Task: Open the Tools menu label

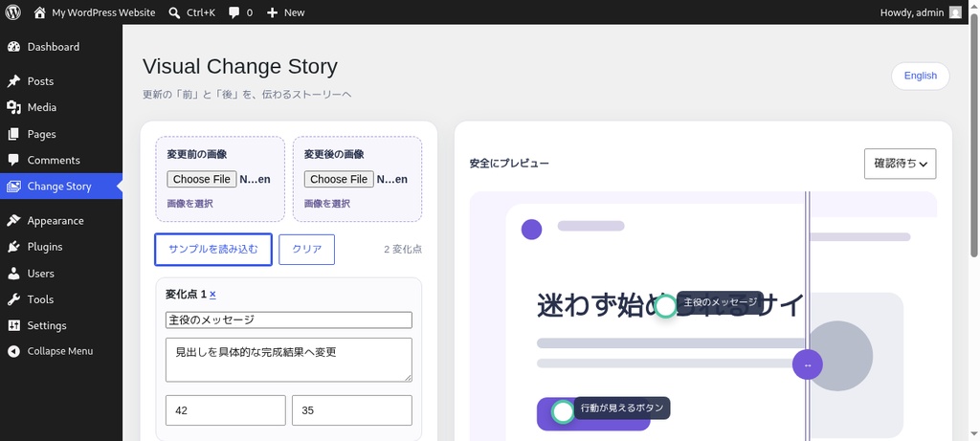Action: 40,299
